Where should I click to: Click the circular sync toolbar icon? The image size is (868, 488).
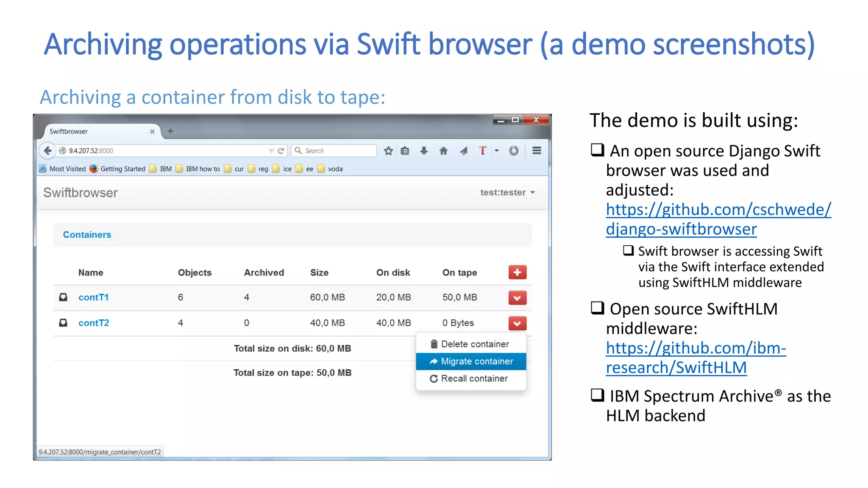click(x=514, y=151)
